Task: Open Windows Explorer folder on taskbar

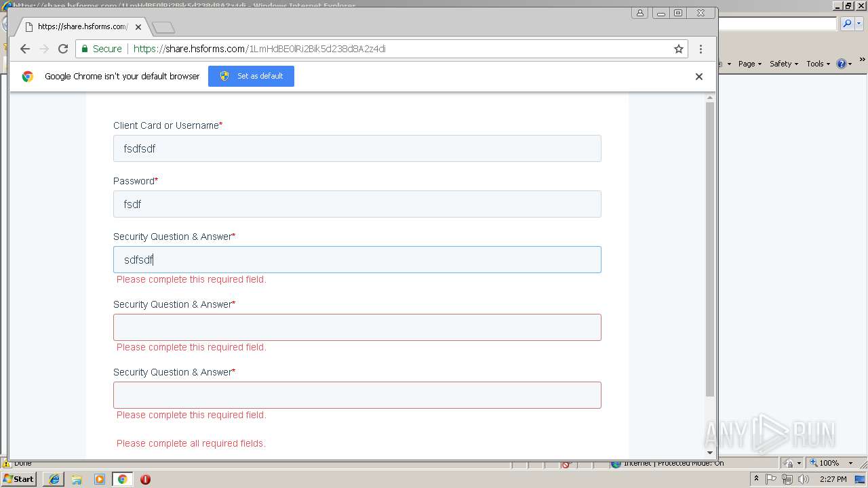Action: 77,479
